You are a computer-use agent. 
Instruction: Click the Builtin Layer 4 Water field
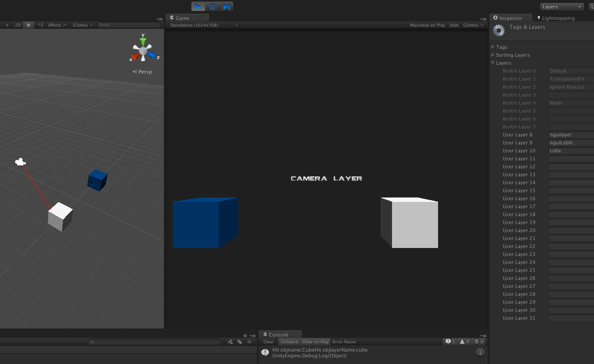[x=571, y=103]
